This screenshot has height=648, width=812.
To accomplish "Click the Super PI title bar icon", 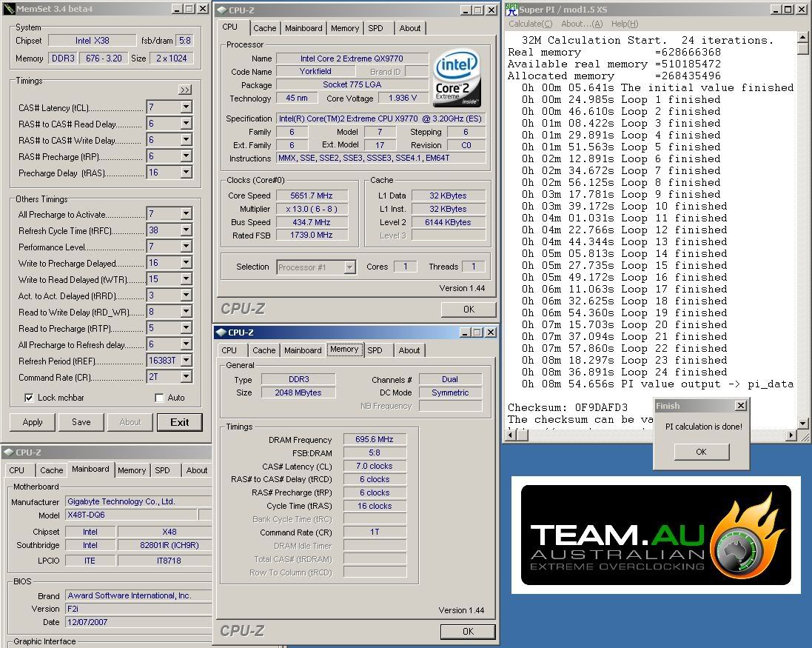I will 511,10.
